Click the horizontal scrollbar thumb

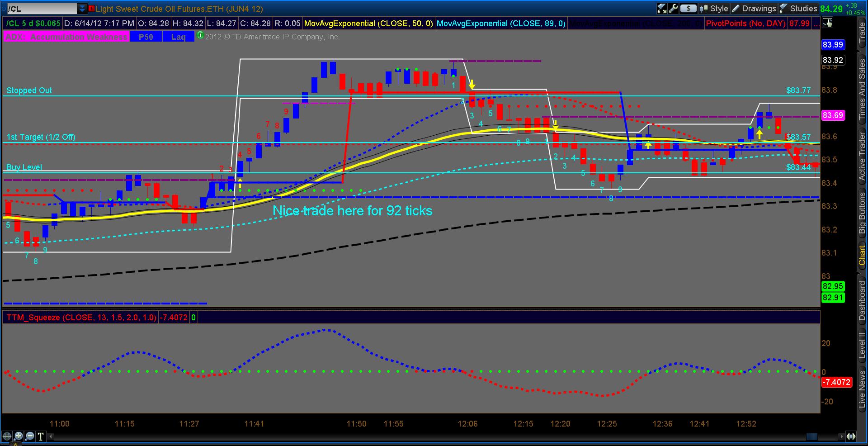(x=812, y=437)
